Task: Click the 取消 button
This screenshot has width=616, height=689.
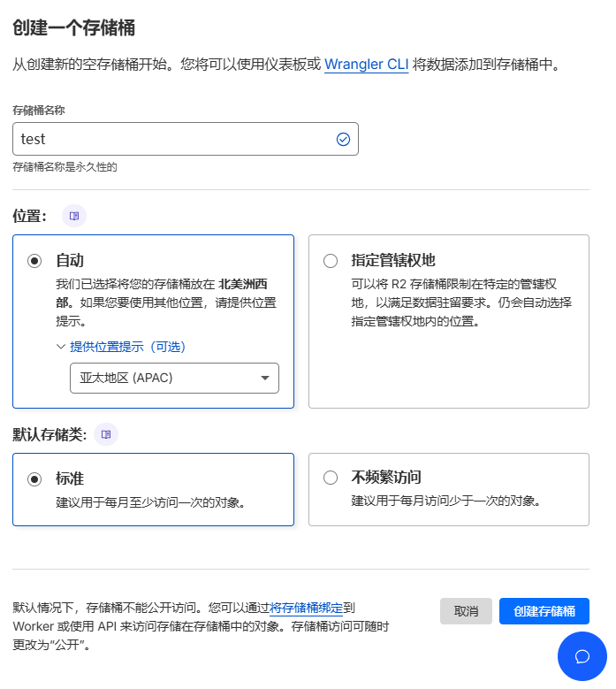Action: point(466,611)
